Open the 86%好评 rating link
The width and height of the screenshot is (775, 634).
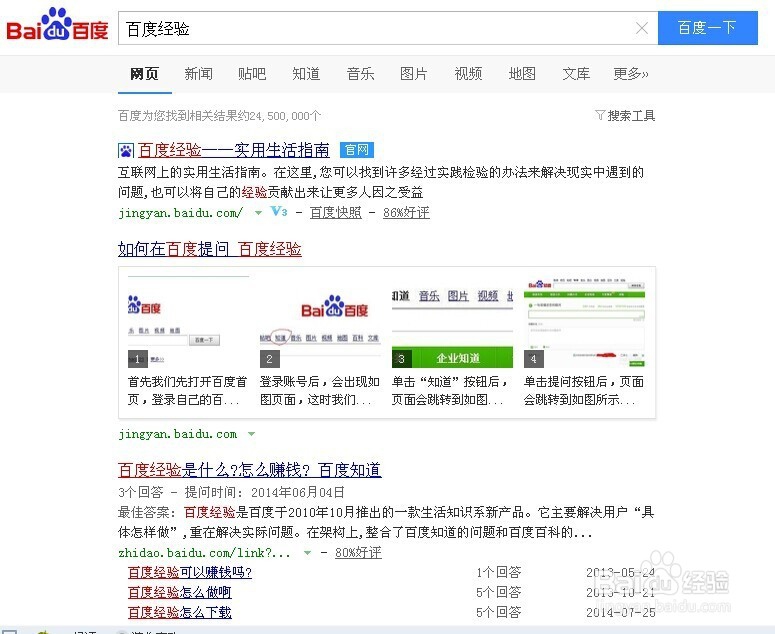406,212
